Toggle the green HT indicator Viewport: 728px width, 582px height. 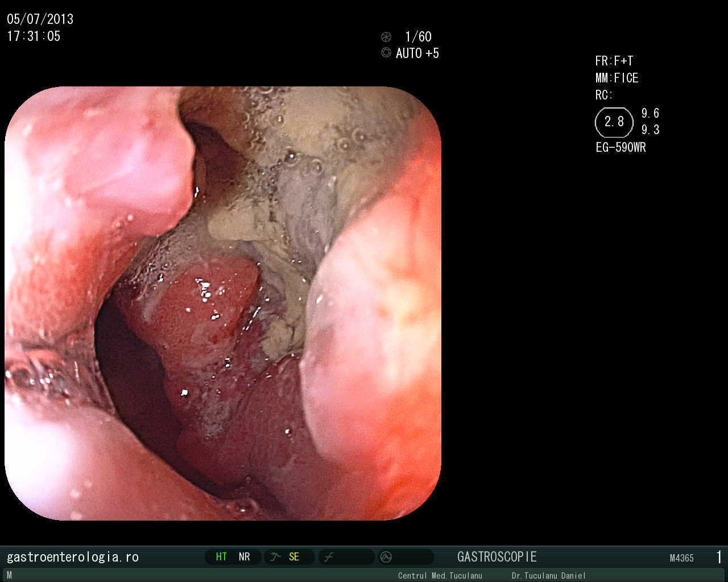pyautogui.click(x=221, y=557)
